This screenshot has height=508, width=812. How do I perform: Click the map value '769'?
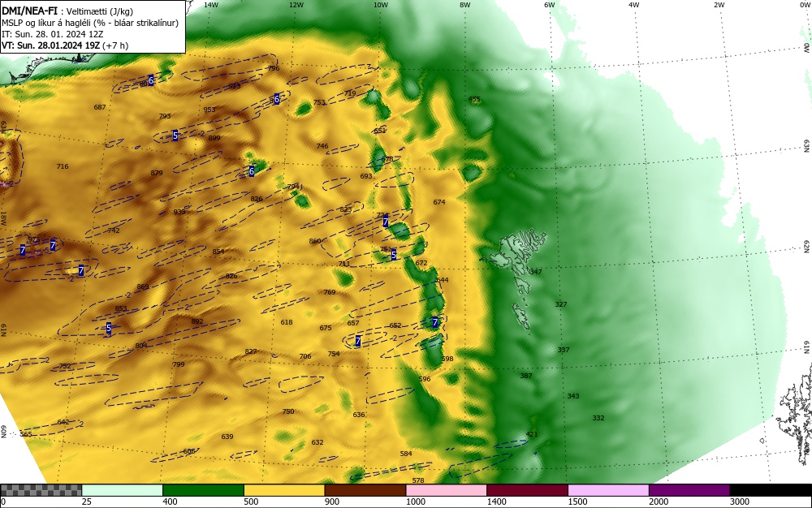click(x=330, y=292)
